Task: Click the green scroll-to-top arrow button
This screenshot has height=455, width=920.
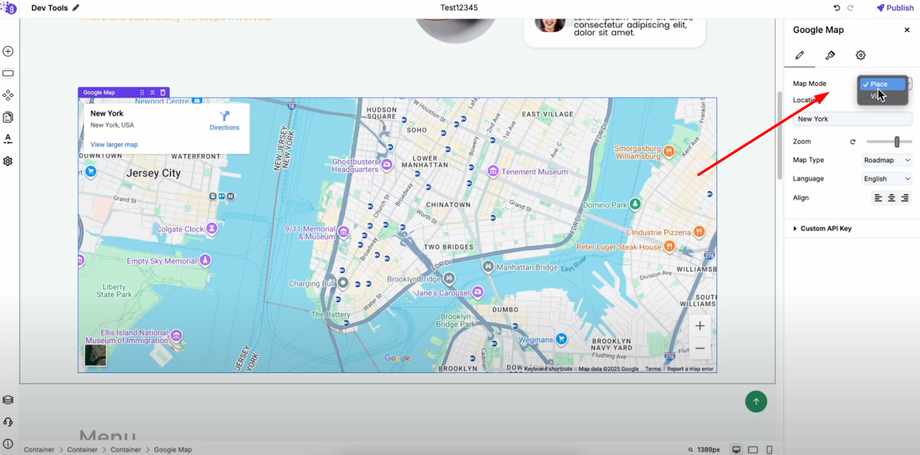Action: point(756,402)
